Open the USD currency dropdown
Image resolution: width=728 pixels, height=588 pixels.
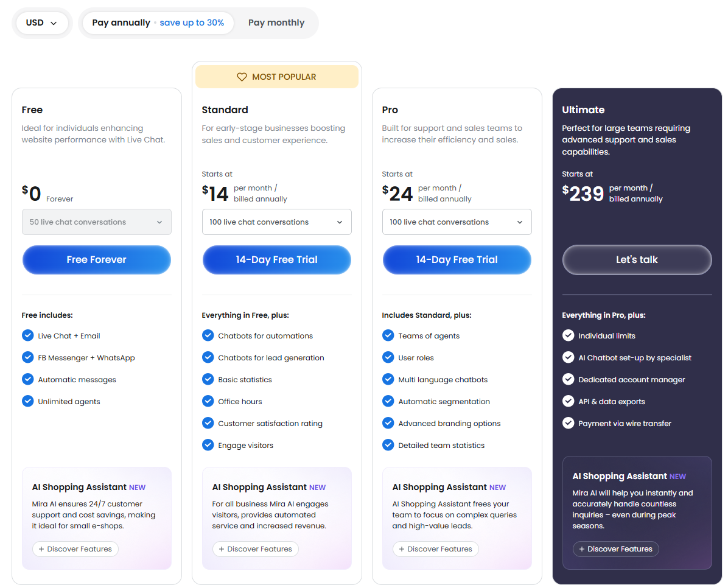[x=42, y=23]
